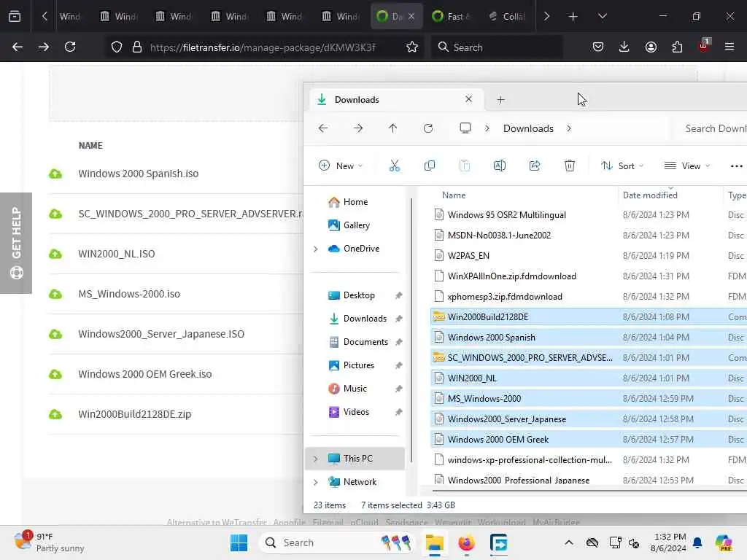Click the Delete trash icon in File Explorer
Screen dimensions: 747x560
pos(569,166)
